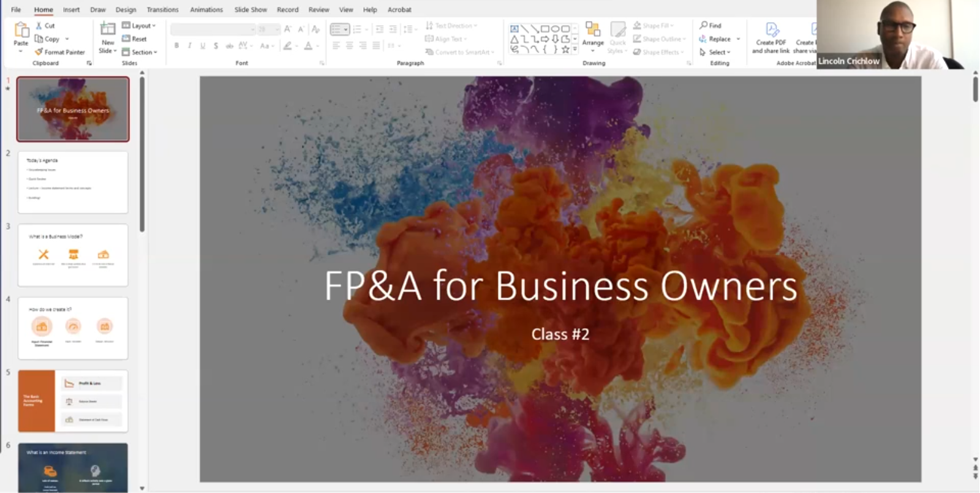
Task: Click the font color swatch button
Action: [x=308, y=46]
